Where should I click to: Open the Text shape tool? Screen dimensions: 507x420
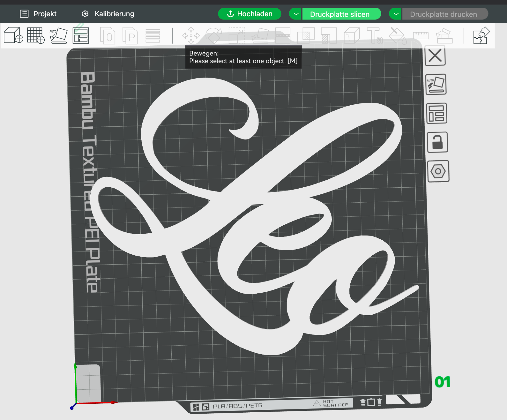[x=375, y=35]
